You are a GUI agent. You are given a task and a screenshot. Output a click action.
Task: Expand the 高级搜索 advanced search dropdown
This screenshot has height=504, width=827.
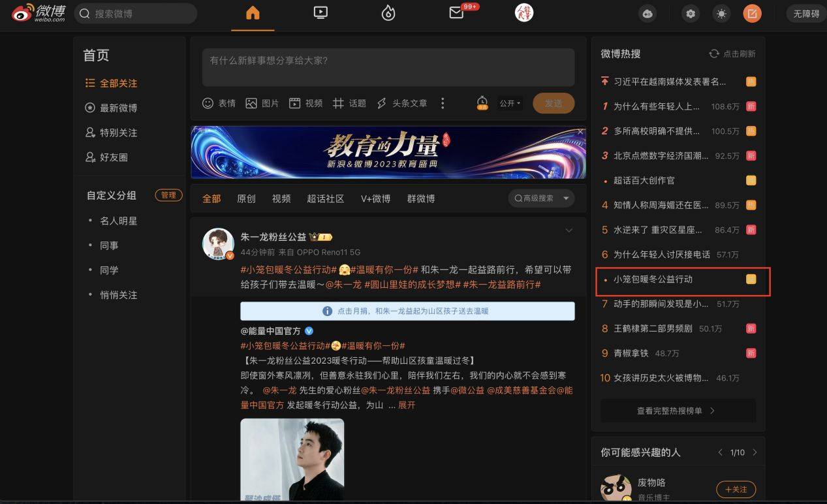click(541, 198)
